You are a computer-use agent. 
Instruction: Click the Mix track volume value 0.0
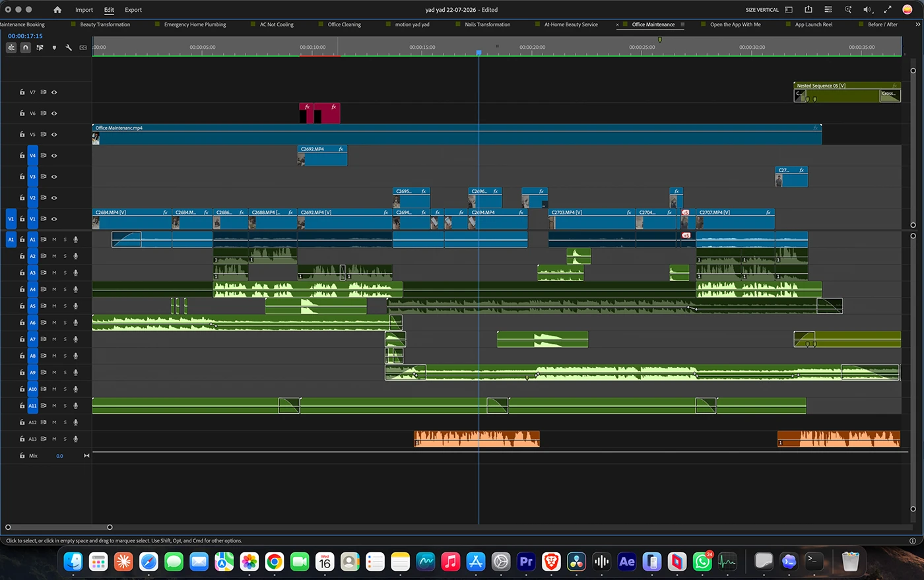59,456
